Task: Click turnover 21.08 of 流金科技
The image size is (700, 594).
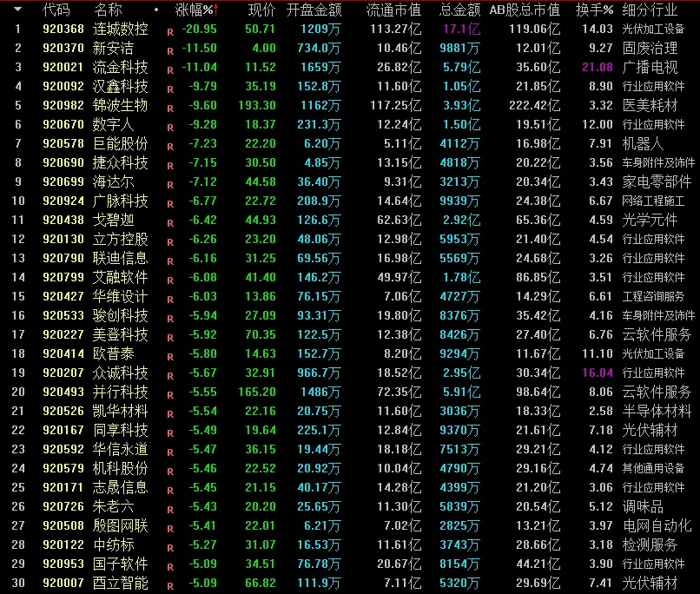Action: (598, 68)
